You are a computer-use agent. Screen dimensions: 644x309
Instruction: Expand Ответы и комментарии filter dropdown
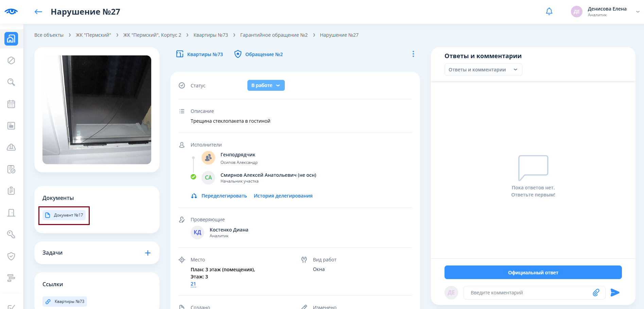tap(483, 70)
